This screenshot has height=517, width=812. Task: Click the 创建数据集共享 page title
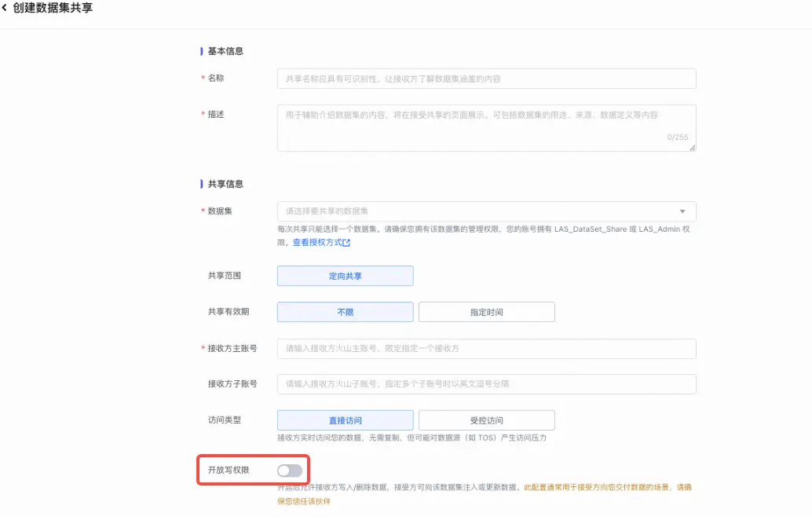pyautogui.click(x=53, y=8)
